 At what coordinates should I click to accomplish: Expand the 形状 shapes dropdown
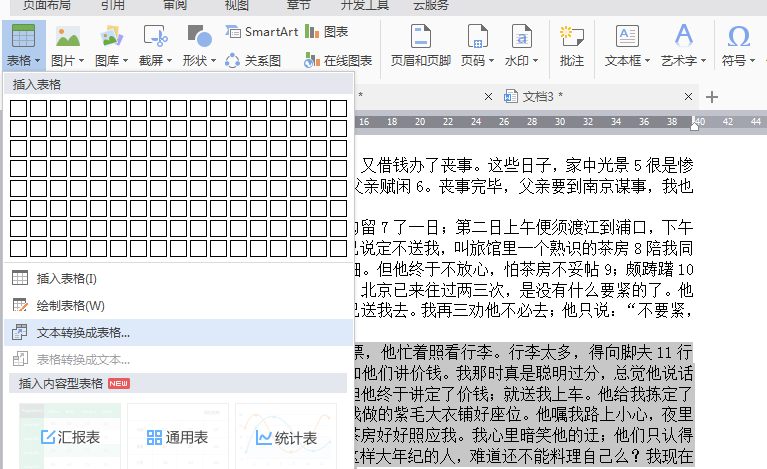tap(213, 61)
